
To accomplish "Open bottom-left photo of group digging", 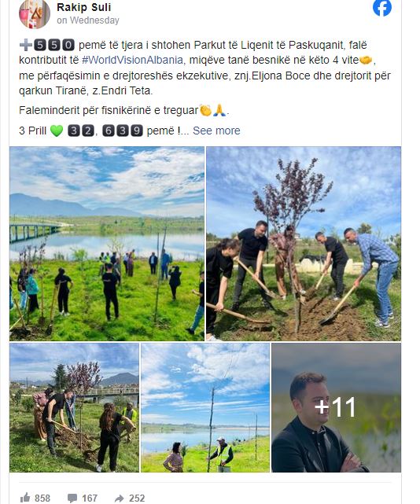I will pos(74,407).
